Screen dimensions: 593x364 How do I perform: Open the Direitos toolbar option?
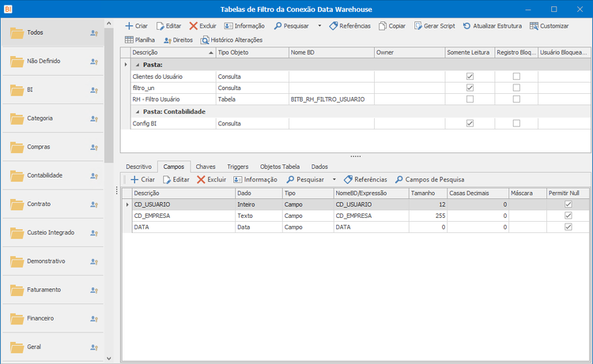(x=178, y=40)
